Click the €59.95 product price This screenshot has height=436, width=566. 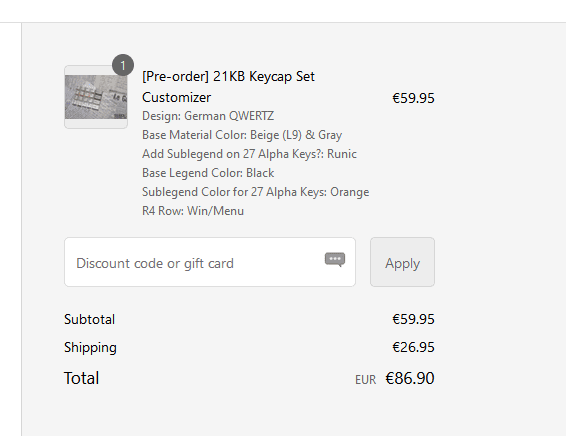click(413, 98)
